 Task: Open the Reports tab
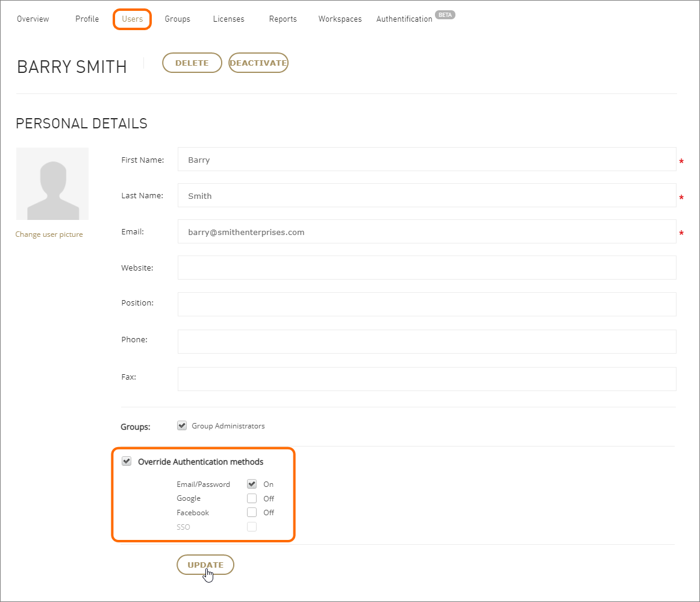283,19
